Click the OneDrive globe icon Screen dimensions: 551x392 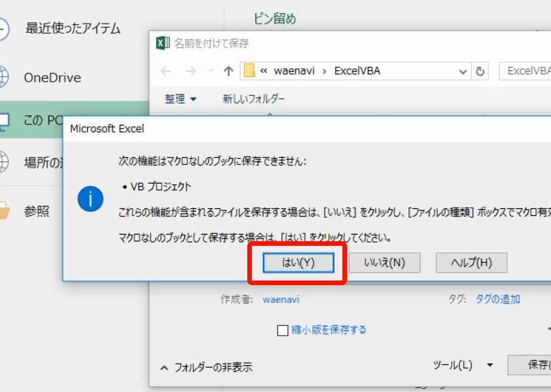(3, 77)
